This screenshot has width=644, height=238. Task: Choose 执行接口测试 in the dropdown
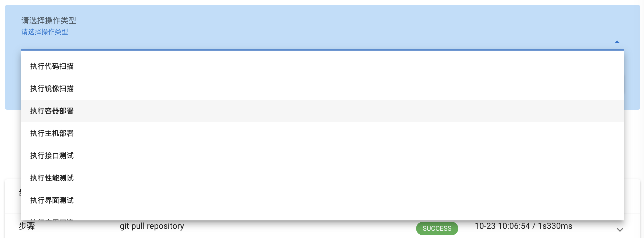tap(52, 156)
